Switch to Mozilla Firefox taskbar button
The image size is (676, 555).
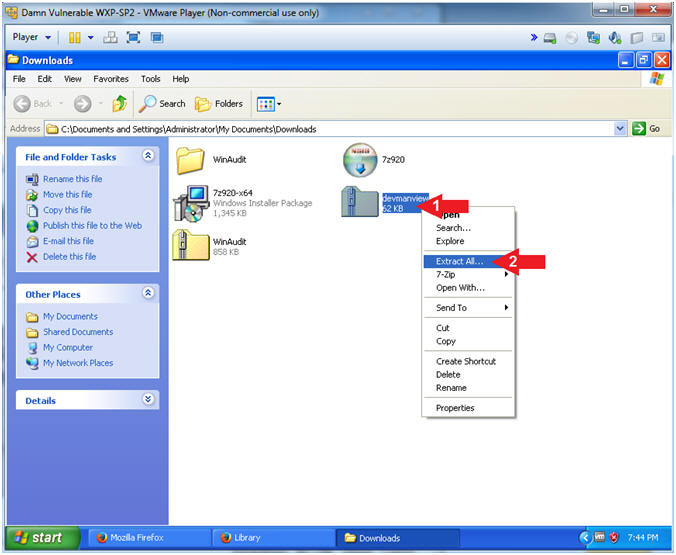149,538
